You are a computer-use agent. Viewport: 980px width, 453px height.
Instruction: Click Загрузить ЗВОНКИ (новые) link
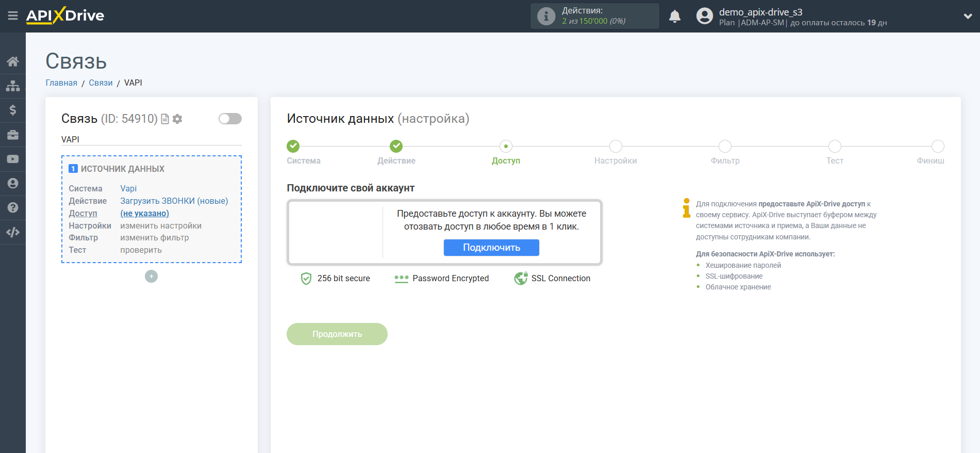pyautogui.click(x=174, y=201)
